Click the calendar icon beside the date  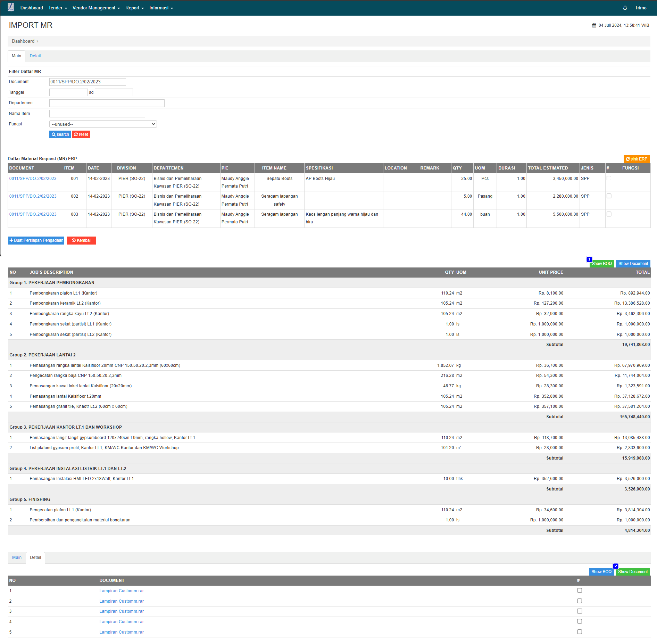pyautogui.click(x=594, y=25)
